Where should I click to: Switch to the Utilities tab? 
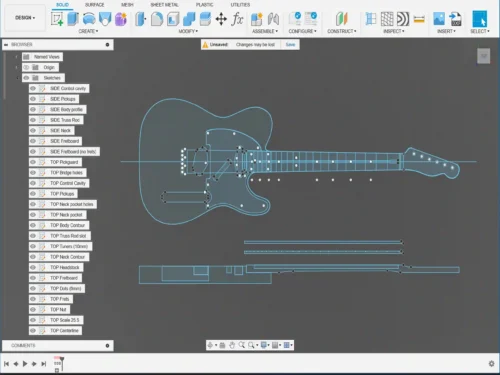click(240, 5)
